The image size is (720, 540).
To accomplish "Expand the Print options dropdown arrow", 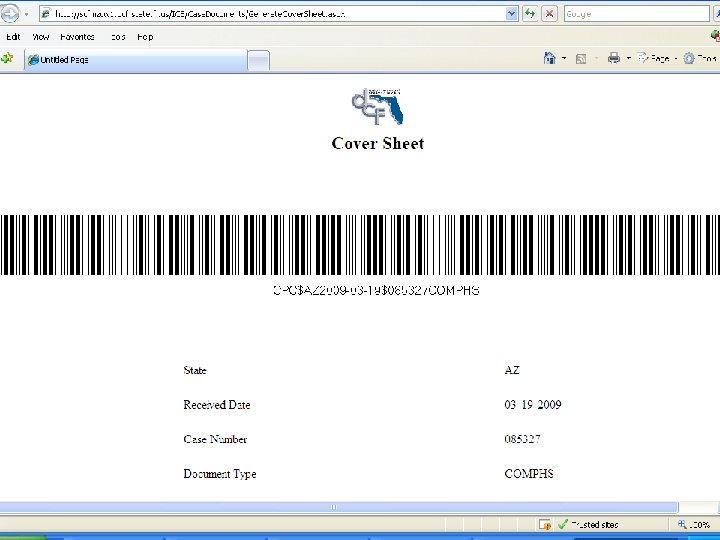I will point(629,58).
